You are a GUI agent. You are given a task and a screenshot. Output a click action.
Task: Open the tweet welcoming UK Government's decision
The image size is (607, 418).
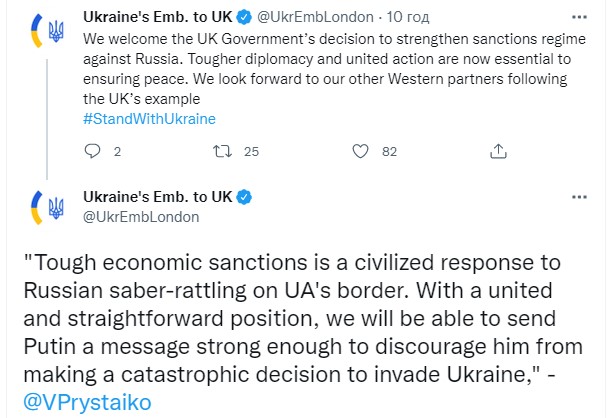(x=334, y=69)
